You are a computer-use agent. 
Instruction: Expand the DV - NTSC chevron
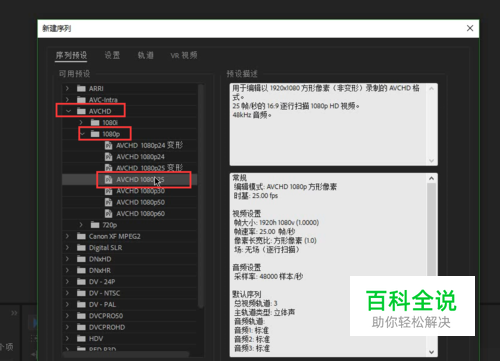coord(67,293)
